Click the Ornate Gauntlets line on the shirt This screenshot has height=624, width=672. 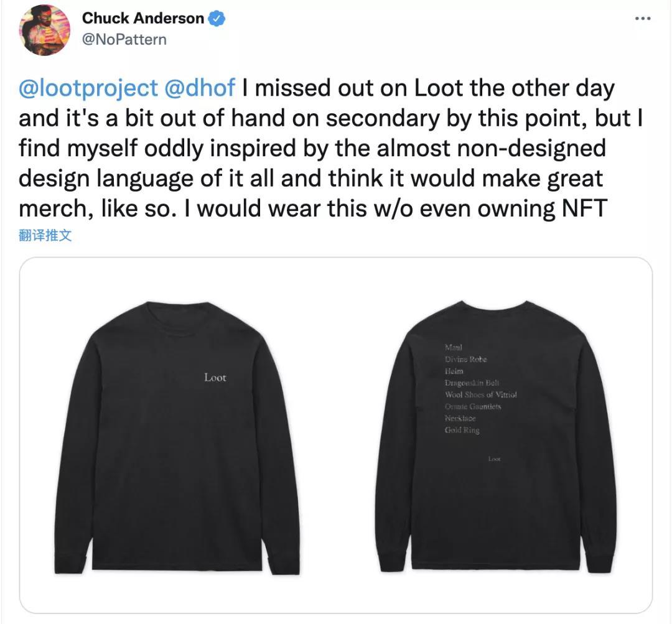[x=472, y=406]
